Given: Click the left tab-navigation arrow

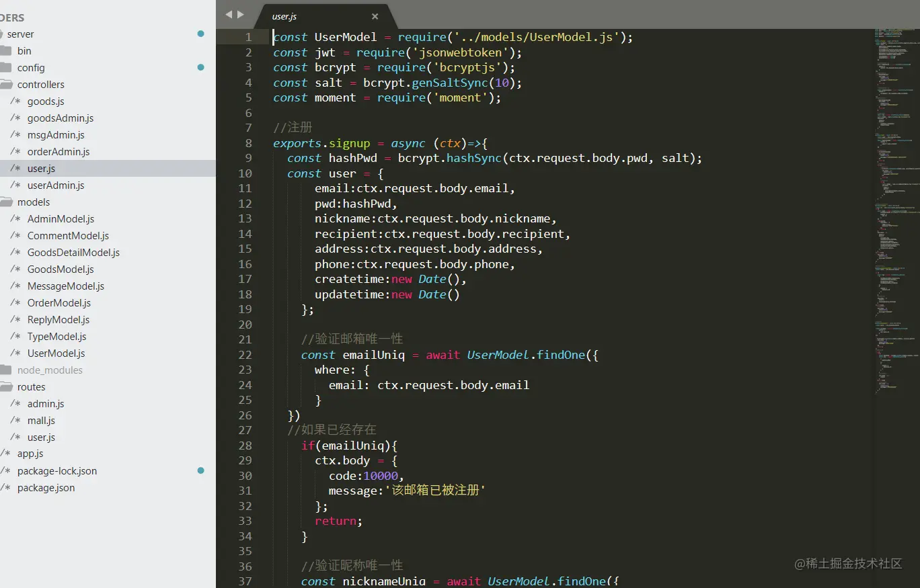Looking at the screenshot, I should 228,14.
